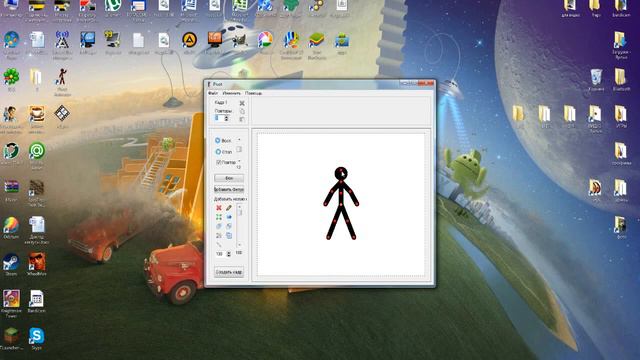The height and width of the screenshot is (360, 640).
Task: Step the Повторы spinner arrows
Action: [227, 118]
